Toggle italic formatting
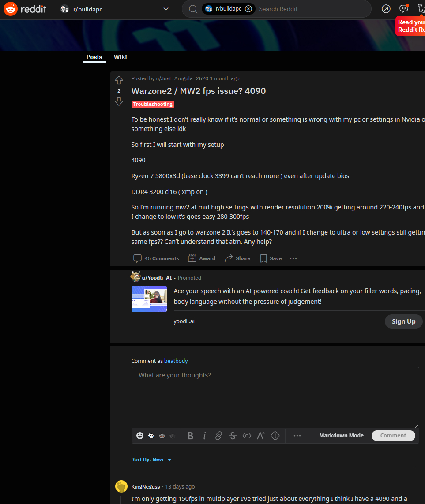The height and width of the screenshot is (504, 425). point(205,436)
